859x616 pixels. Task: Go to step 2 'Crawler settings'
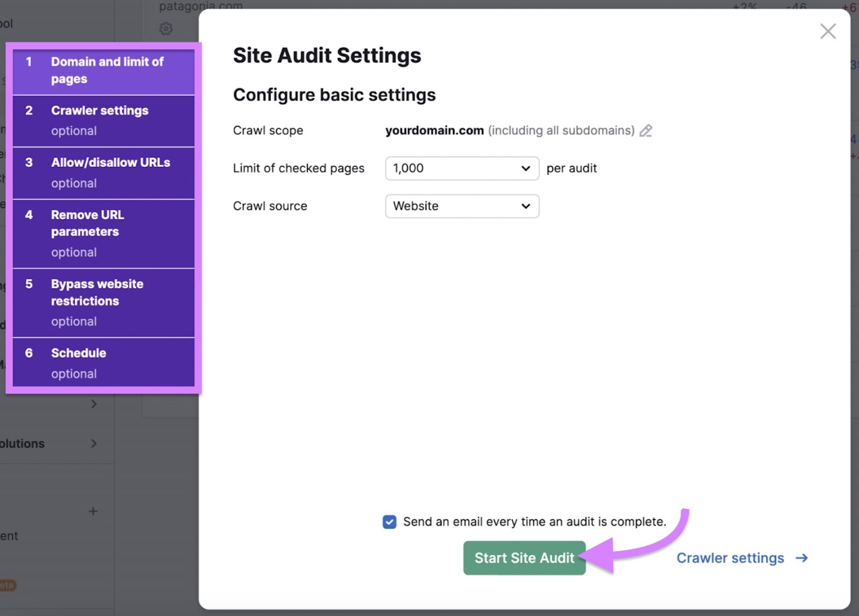[x=103, y=120]
